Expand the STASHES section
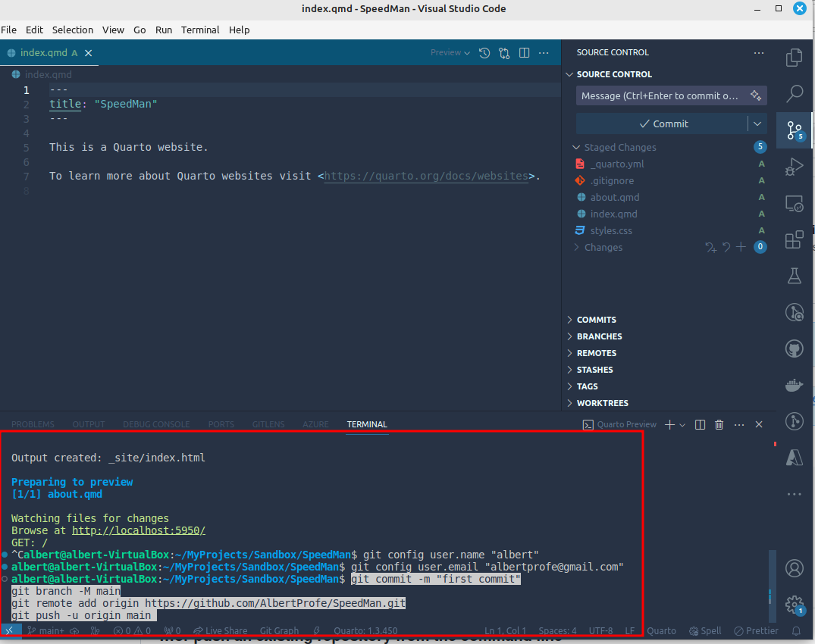The width and height of the screenshot is (815, 644). coord(594,370)
